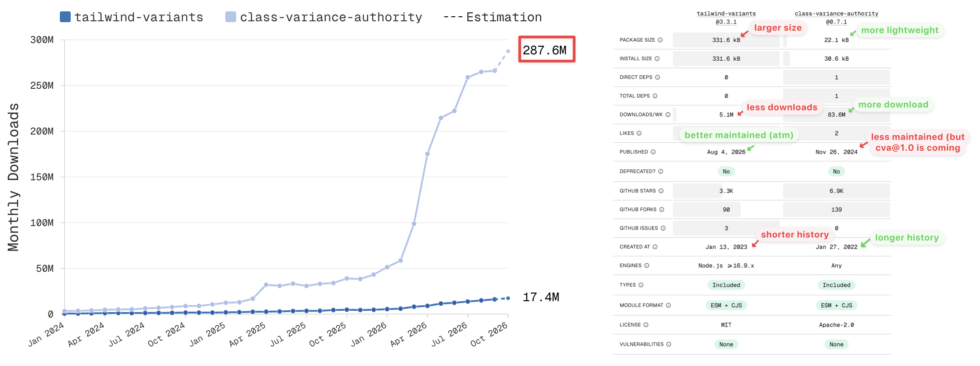This screenshot has width=980, height=366.
Task: Click ESM + CJS badge for tailwind-variants
Action: coord(726,305)
